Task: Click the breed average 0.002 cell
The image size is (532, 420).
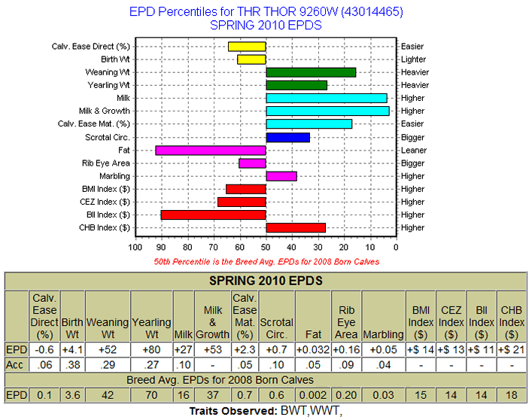Action: pos(313,395)
